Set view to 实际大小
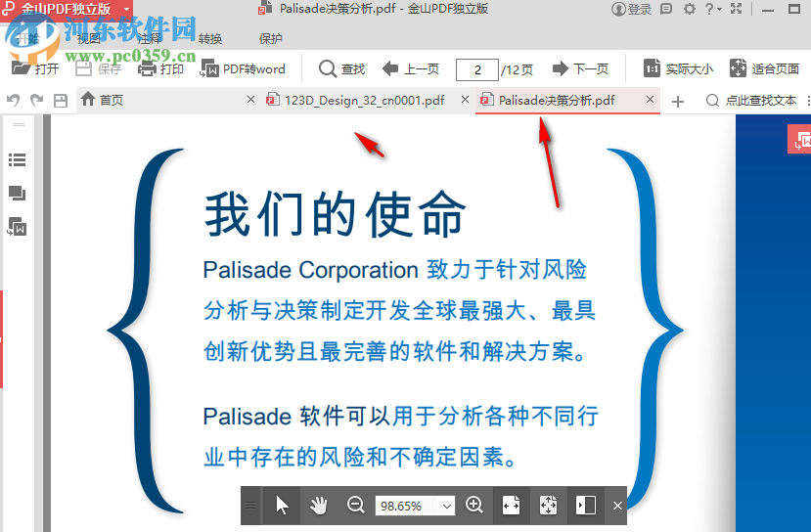811x532 pixels. point(678,68)
